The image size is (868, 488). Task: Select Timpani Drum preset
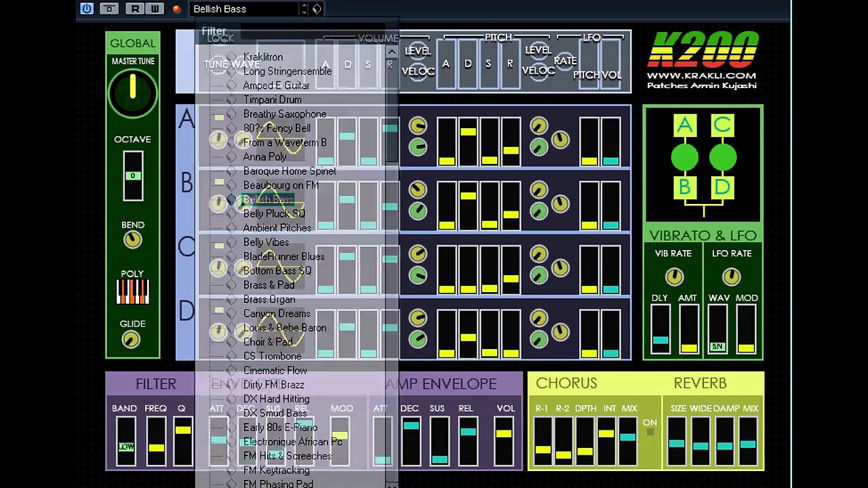click(273, 100)
